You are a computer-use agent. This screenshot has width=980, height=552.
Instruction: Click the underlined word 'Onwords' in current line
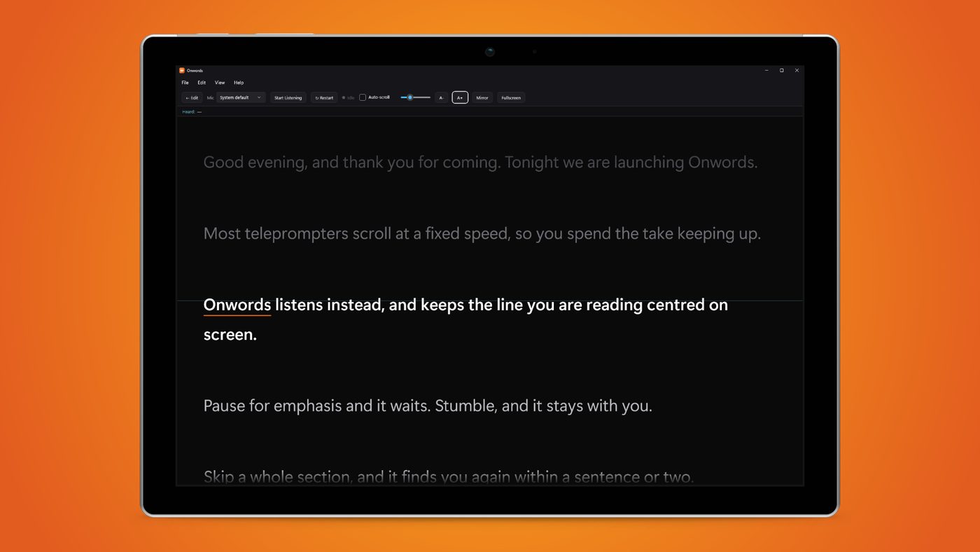coord(237,305)
